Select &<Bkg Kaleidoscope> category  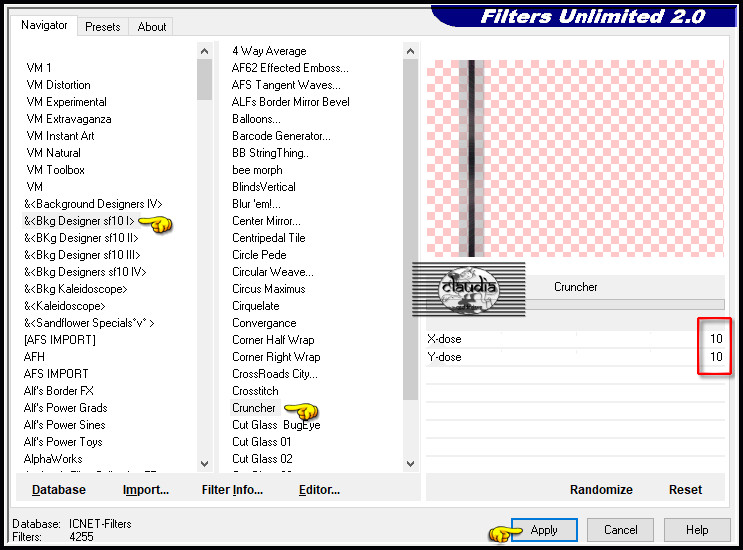click(x=76, y=289)
